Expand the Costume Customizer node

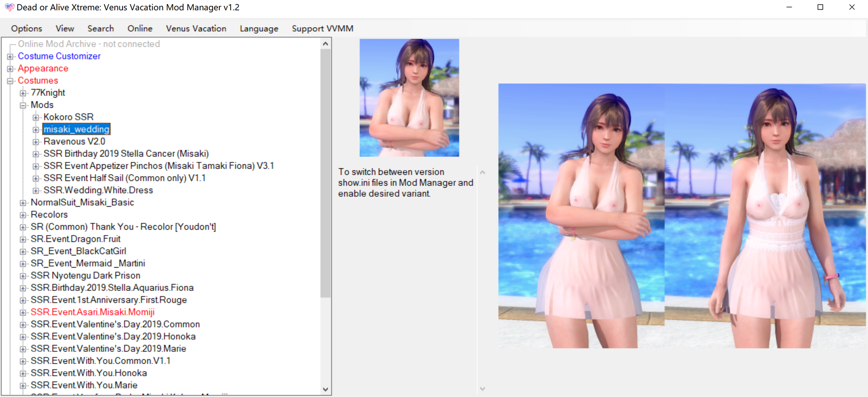pos(10,57)
